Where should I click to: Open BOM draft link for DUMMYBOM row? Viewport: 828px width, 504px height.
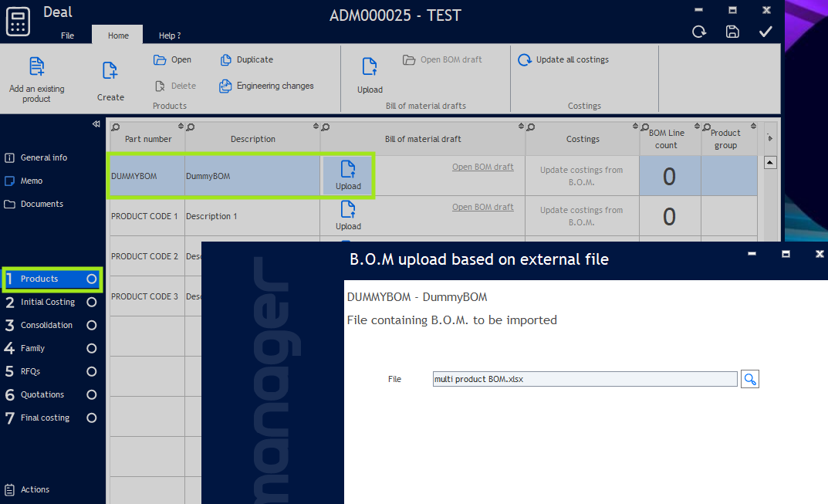pos(482,167)
